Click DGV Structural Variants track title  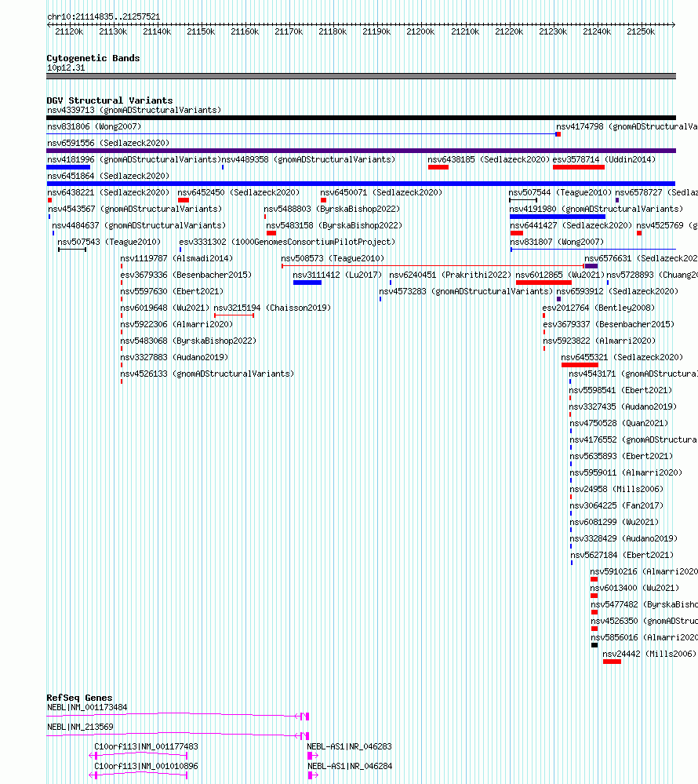point(110,100)
